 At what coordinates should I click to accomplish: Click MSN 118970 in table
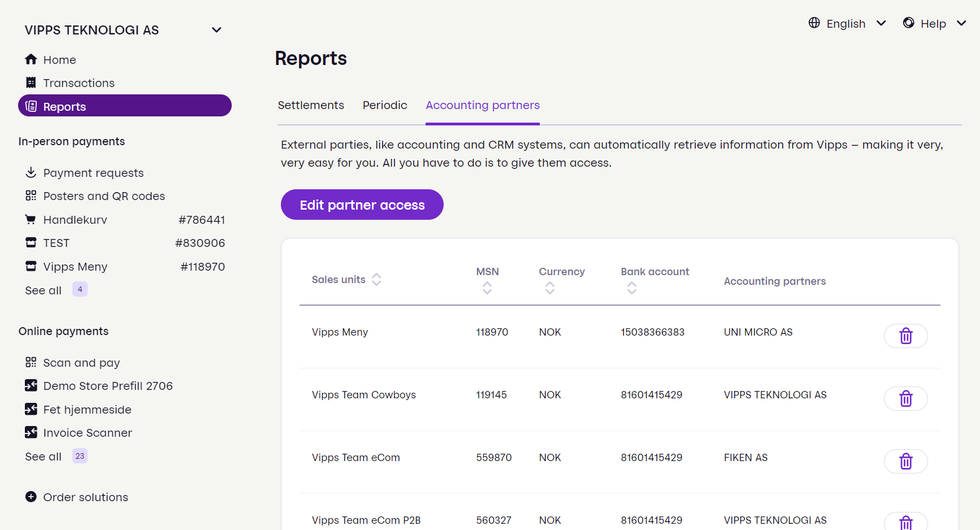pos(492,332)
